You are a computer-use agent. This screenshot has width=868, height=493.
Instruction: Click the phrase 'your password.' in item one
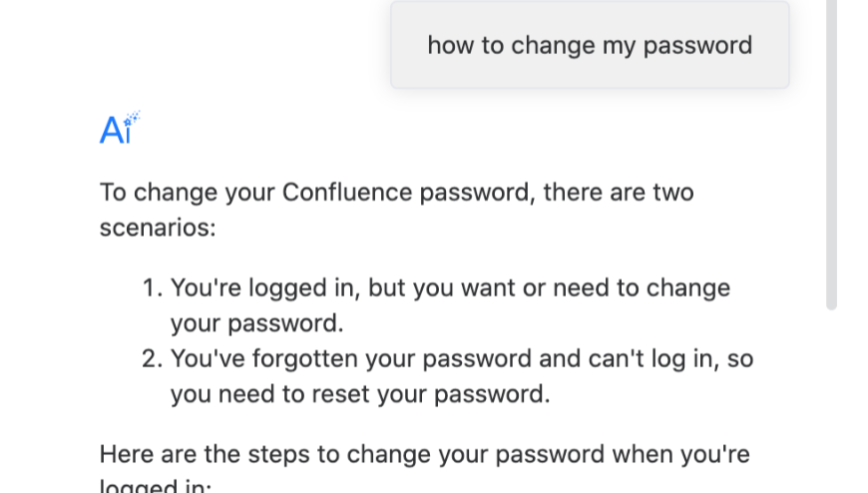pyautogui.click(x=256, y=324)
